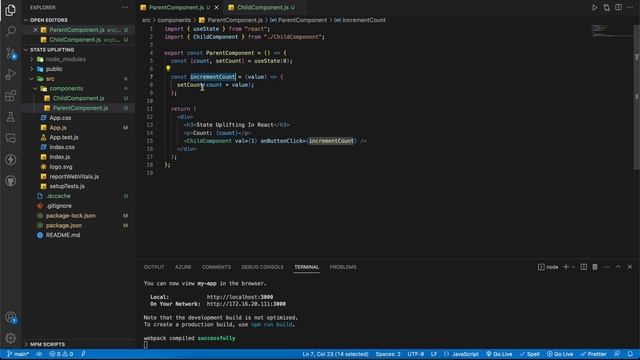Open the Testing flask view
Screen dimensions: 640x360
pos(11,117)
